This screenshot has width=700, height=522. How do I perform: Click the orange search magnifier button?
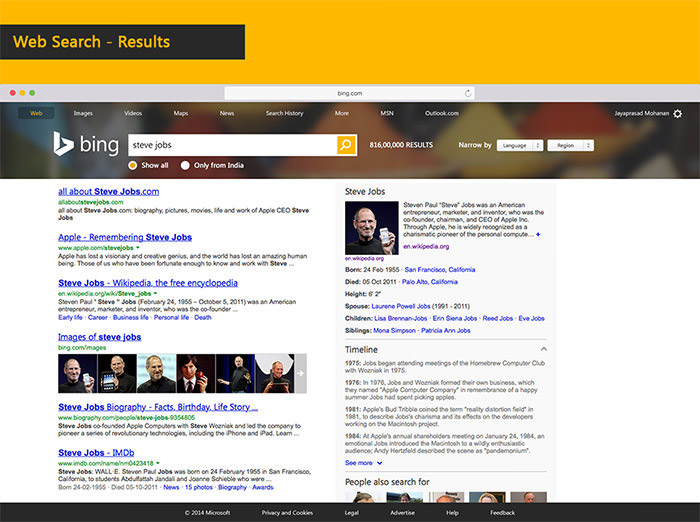pos(346,145)
